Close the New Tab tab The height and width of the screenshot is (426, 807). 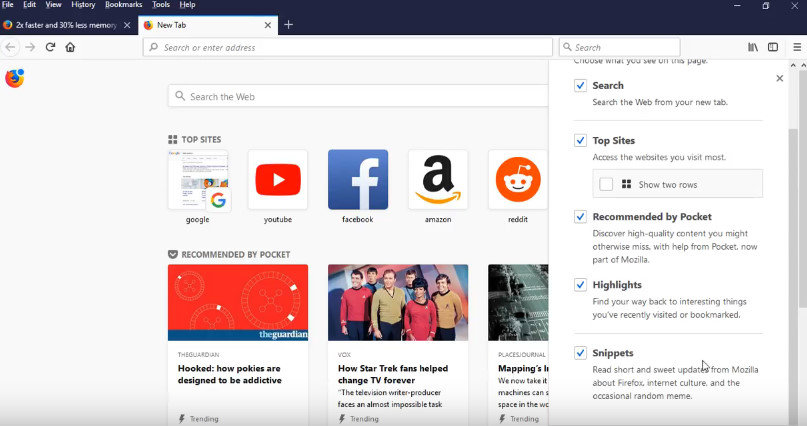click(x=268, y=25)
